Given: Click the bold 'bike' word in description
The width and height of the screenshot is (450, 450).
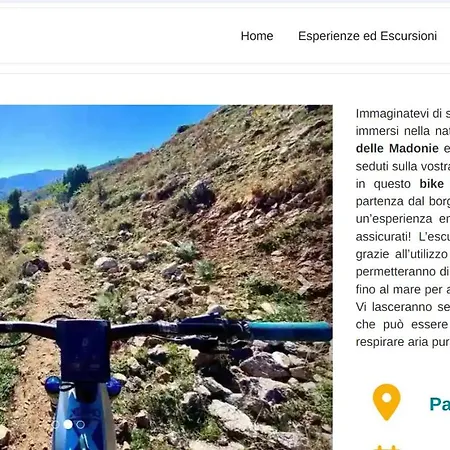Looking at the screenshot, I should (x=431, y=184).
